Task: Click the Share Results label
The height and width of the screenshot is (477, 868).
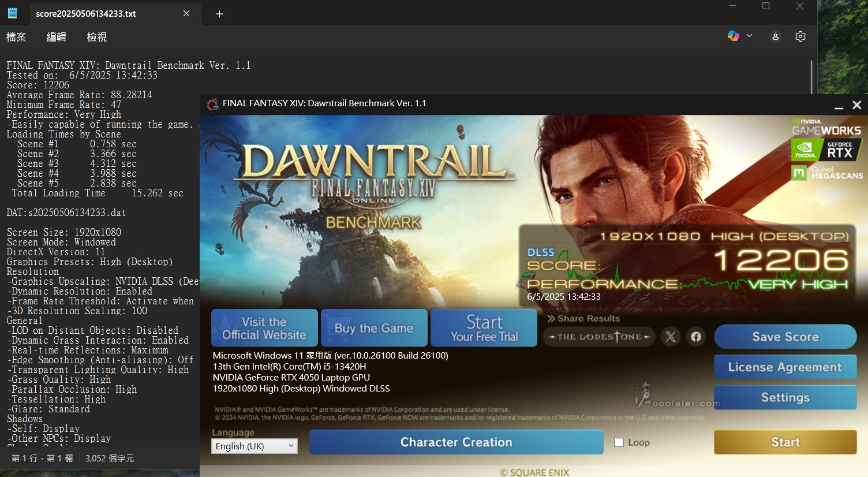Action: point(583,318)
